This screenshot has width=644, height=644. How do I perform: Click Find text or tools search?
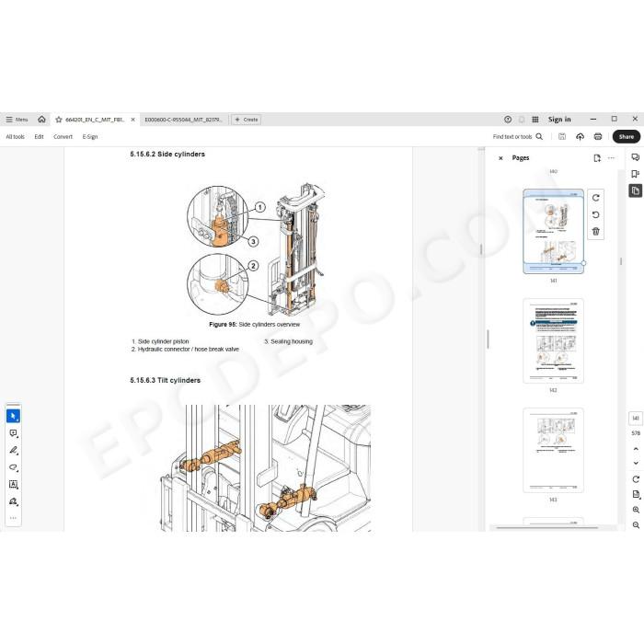coord(517,137)
